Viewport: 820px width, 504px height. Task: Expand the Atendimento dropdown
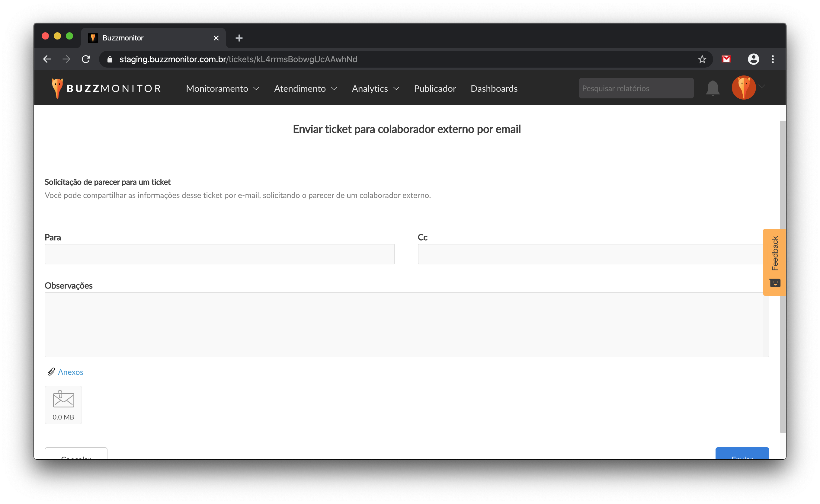305,88
